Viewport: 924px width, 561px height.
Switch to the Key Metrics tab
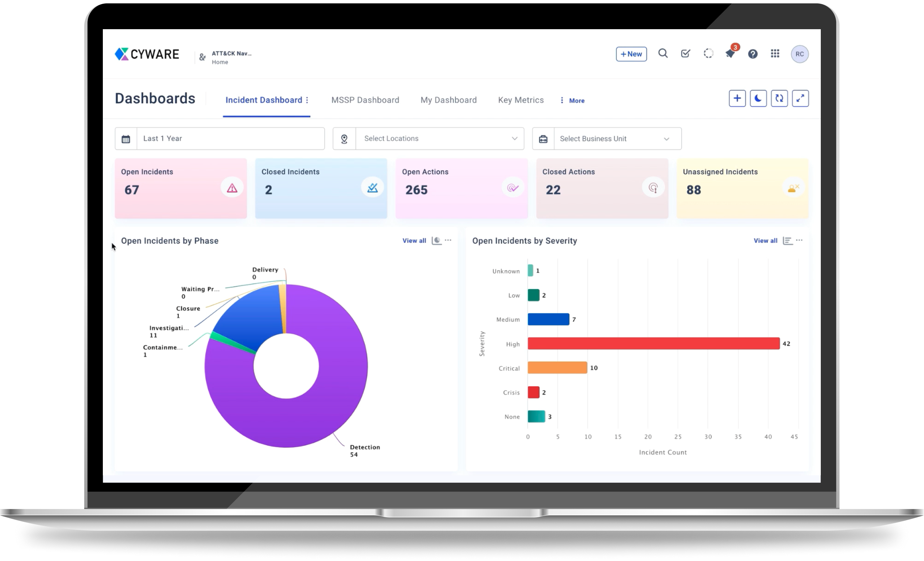click(x=521, y=100)
